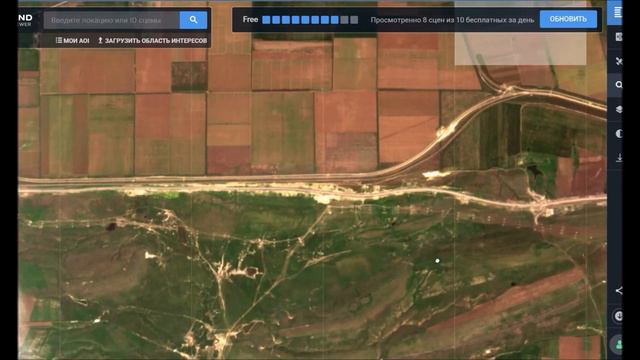Screen dimensions: 640x360
Task: Open the highlighted search icon in right sidebar
Action: point(618,85)
